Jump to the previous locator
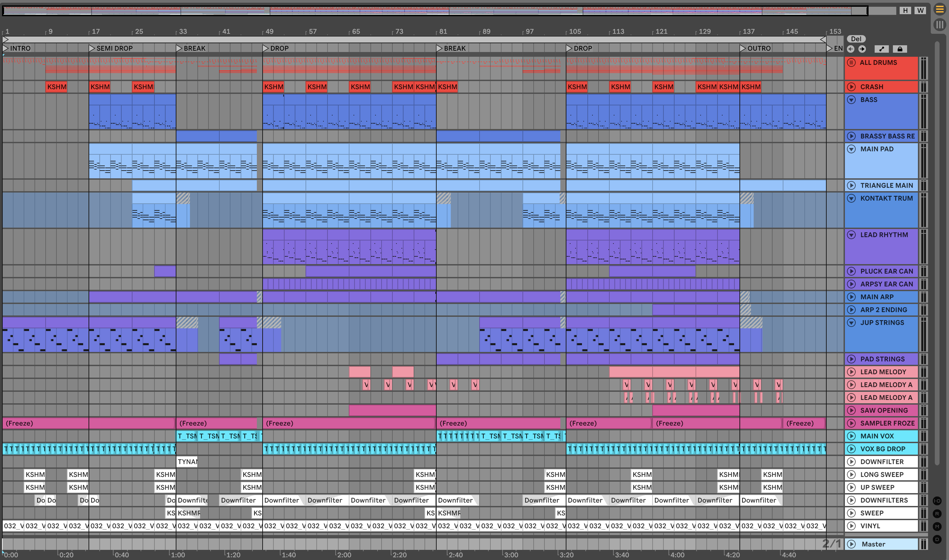This screenshot has height=560, width=949. point(850,49)
